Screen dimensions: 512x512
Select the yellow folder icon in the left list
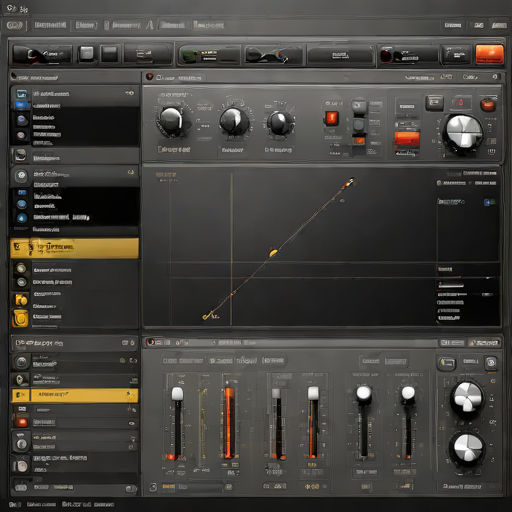[21, 300]
